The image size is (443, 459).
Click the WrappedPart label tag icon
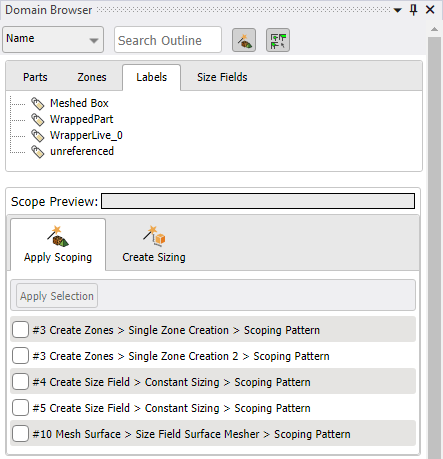click(38, 120)
